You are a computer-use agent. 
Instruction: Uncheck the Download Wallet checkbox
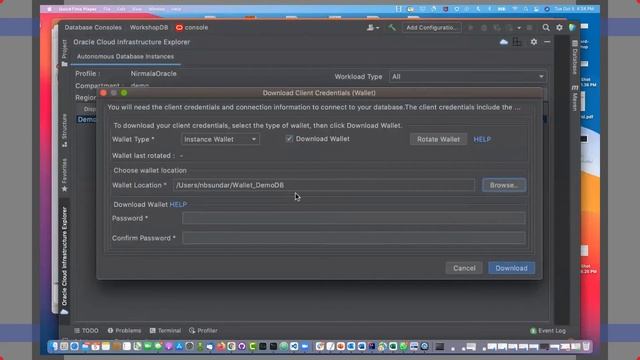click(x=289, y=139)
